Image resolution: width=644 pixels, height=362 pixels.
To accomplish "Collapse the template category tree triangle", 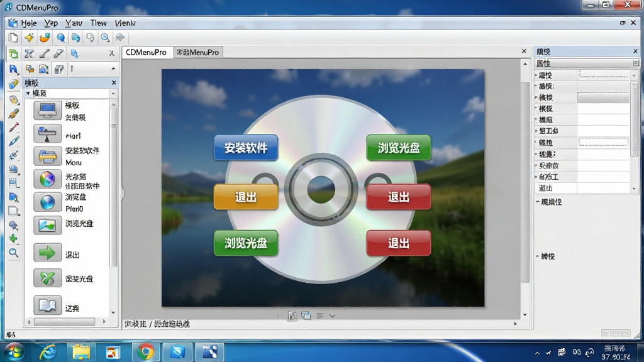I will click(28, 94).
